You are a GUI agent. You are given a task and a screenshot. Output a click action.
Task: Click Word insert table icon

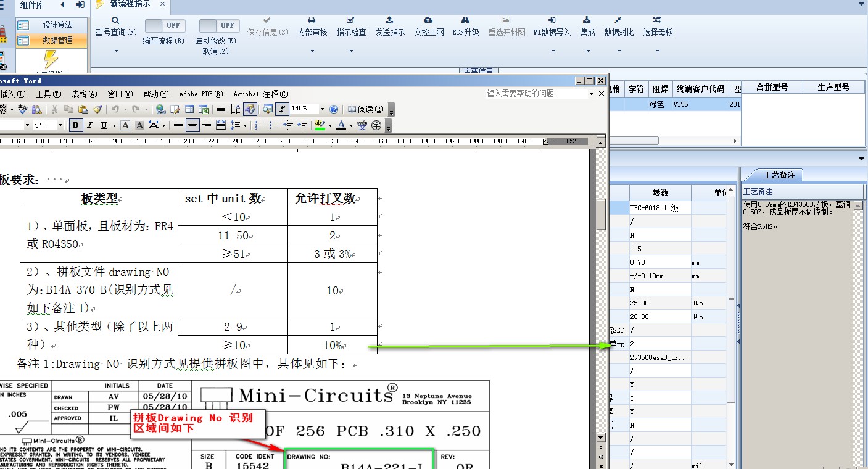click(x=189, y=109)
